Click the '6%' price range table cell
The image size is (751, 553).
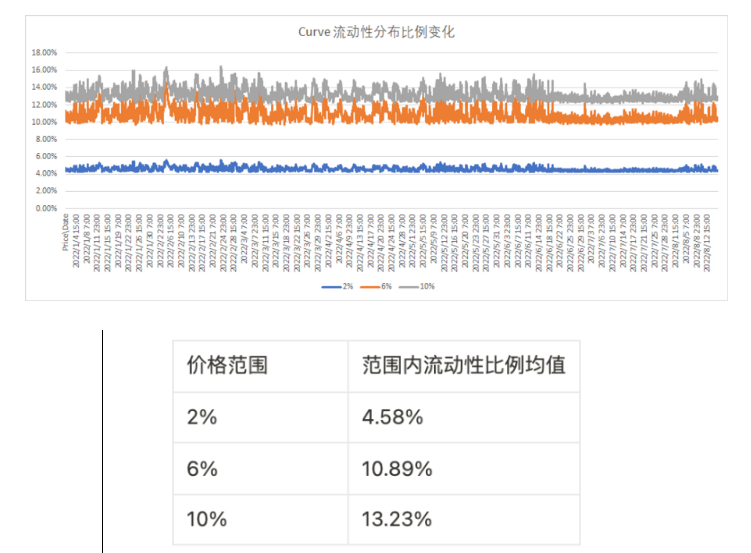click(261, 469)
